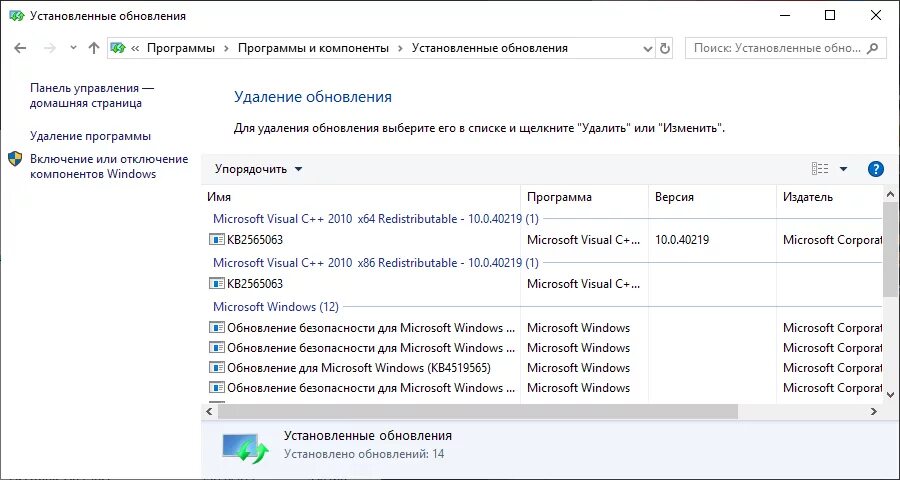Screen dimensions: 900x480
Task: Click the search magnifier icon
Action: [x=872, y=48]
